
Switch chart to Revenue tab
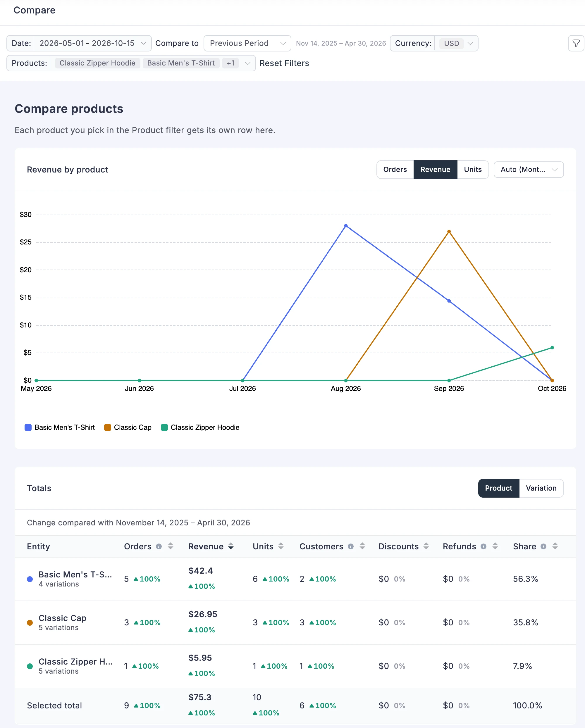click(x=435, y=170)
